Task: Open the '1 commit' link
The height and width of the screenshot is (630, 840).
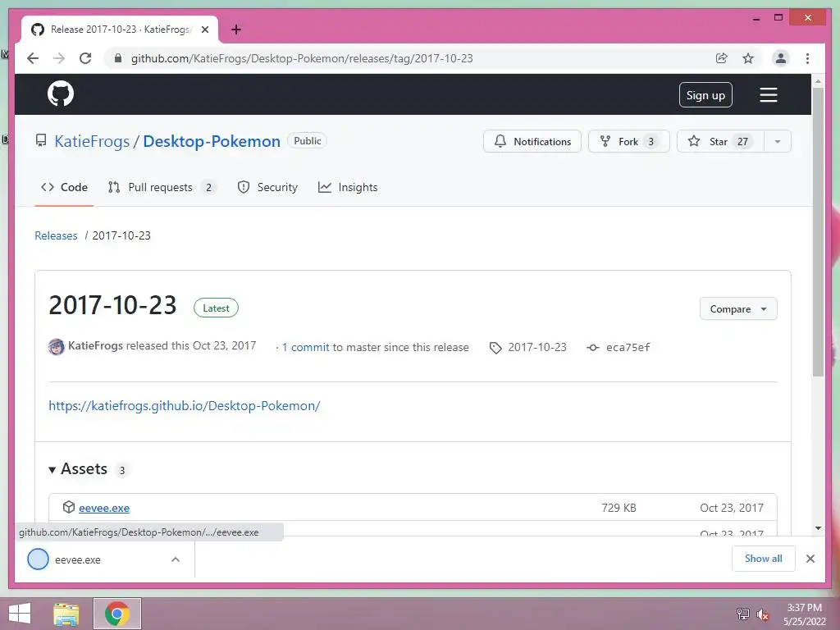Action: point(305,347)
